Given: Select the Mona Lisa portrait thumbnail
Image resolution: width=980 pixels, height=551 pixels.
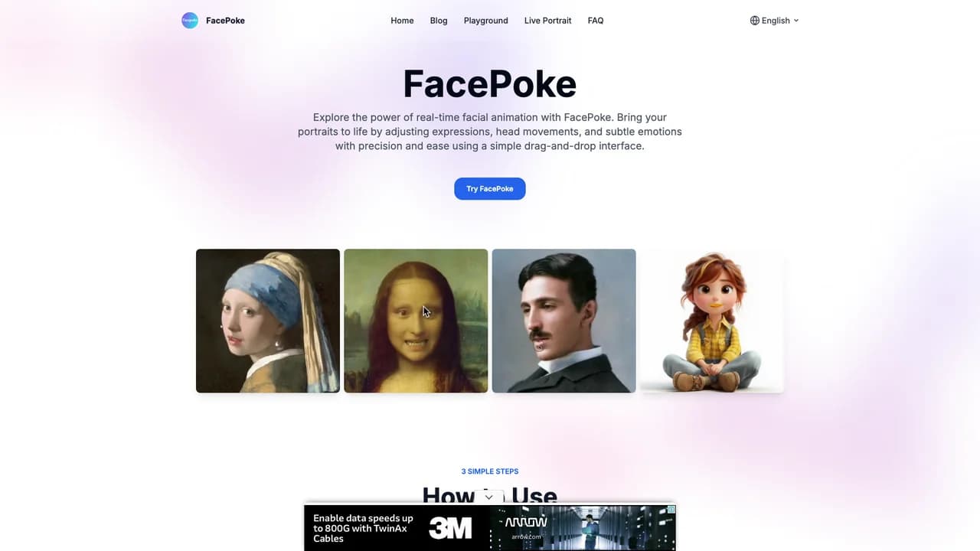Looking at the screenshot, I should [x=416, y=321].
